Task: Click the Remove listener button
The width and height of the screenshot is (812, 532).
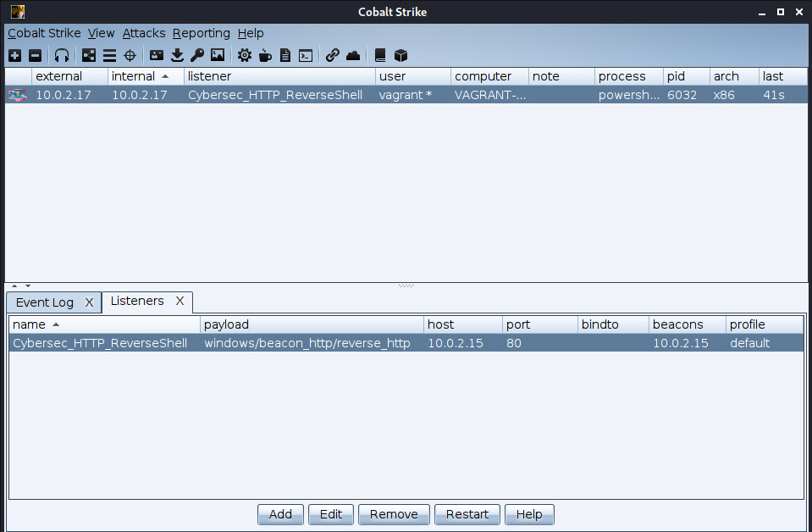Action: tap(394, 514)
